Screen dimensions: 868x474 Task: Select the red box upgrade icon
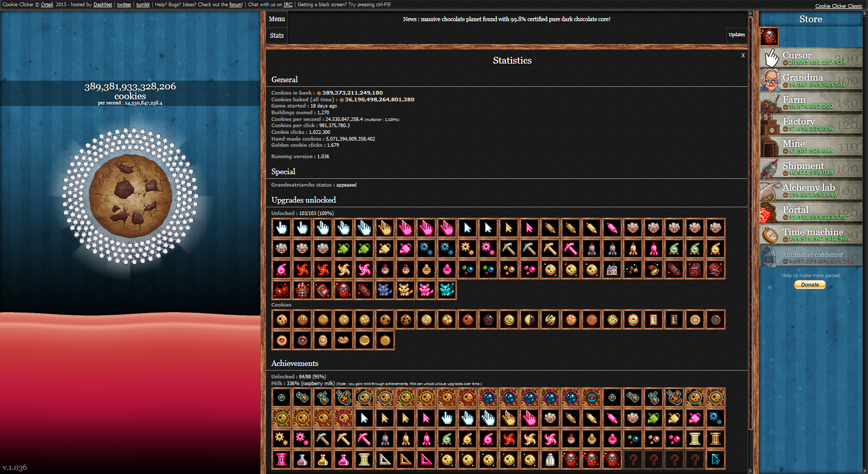(694, 269)
